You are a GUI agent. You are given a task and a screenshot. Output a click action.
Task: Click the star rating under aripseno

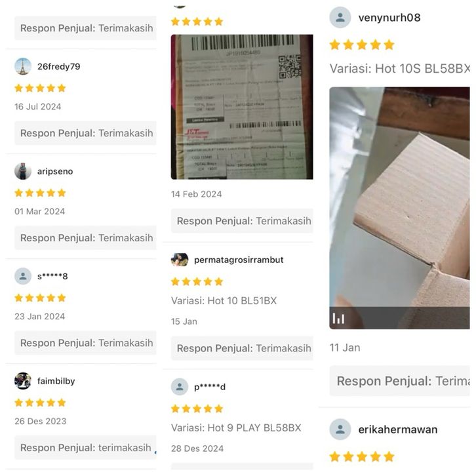pos(40,193)
